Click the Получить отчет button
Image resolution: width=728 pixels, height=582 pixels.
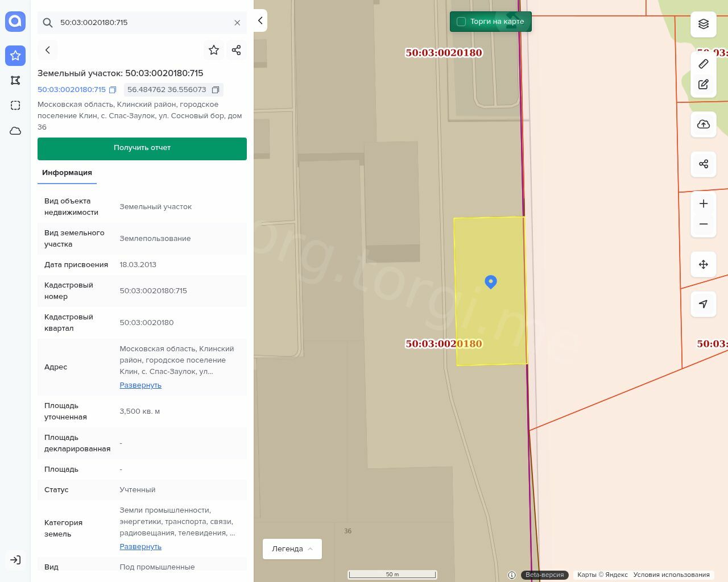coord(142,148)
